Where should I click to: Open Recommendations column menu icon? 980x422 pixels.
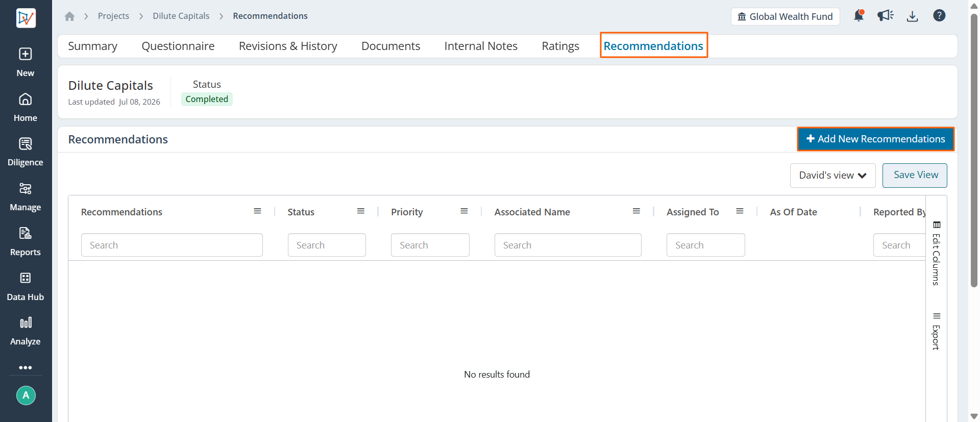click(x=258, y=211)
